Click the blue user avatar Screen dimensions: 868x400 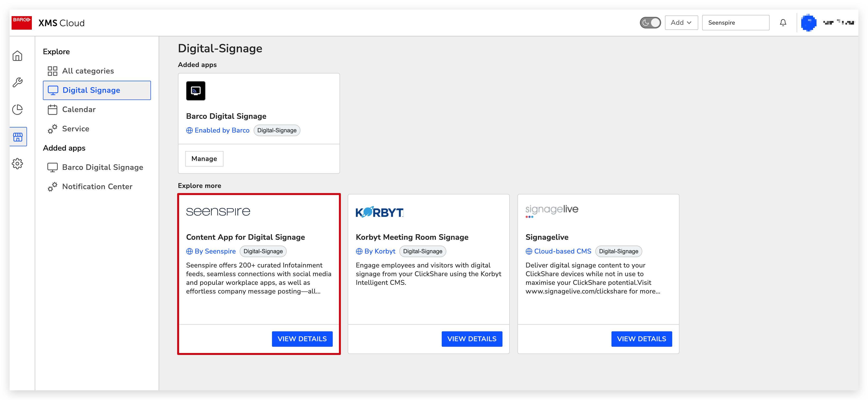coord(808,23)
